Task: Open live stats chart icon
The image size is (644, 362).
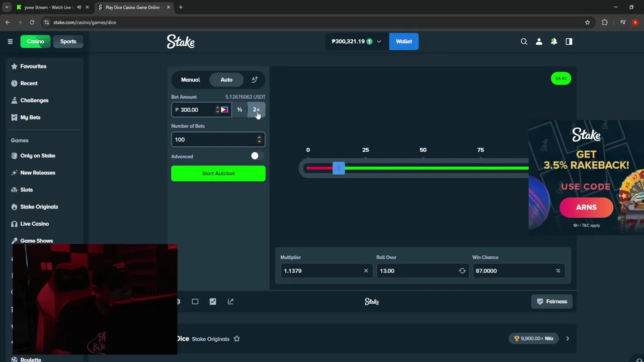Action: tap(213, 301)
